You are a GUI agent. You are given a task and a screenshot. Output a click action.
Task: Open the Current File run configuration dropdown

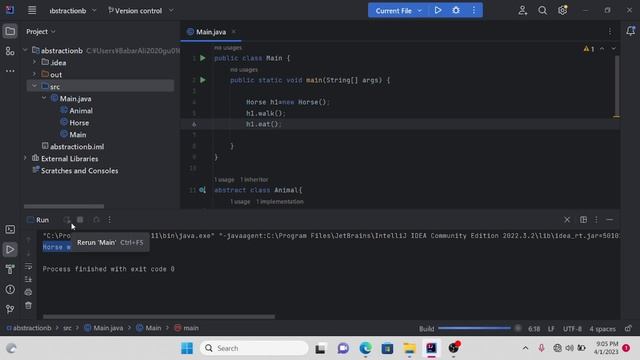(x=398, y=11)
